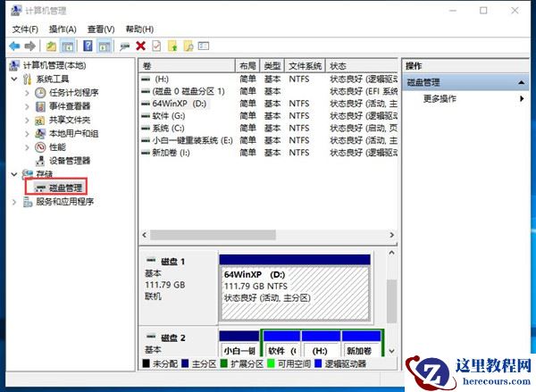Click the 软件 partition block on 磁盘 2
The width and height of the screenshot is (536, 392).
(281, 344)
